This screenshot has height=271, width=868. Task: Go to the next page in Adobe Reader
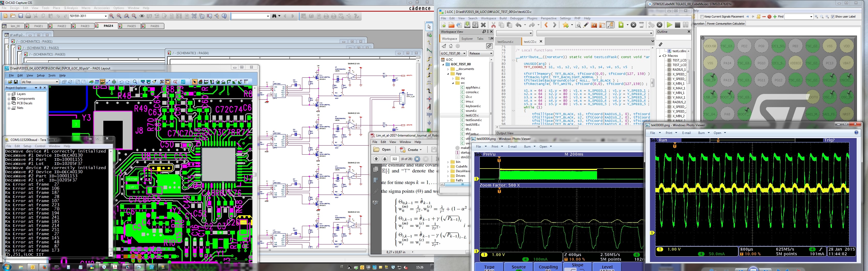384,159
